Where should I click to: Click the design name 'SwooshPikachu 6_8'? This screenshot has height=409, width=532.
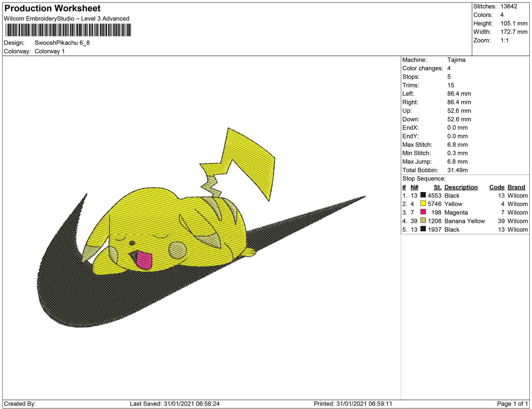pos(62,43)
